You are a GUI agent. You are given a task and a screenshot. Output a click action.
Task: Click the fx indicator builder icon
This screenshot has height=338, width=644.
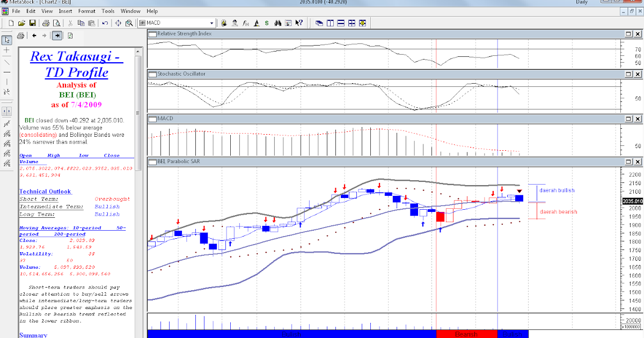click(x=246, y=23)
